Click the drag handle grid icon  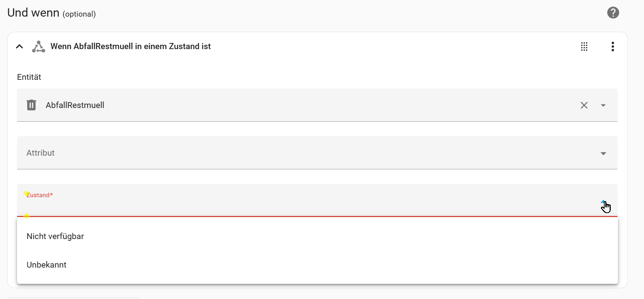coord(584,47)
